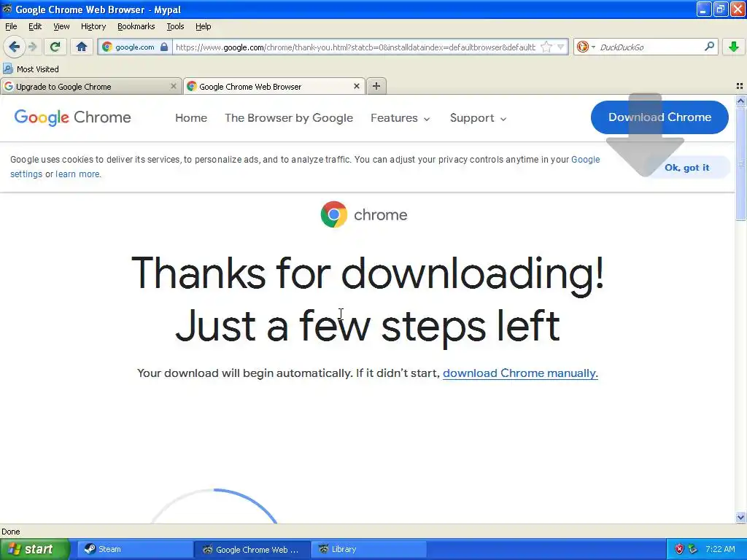Click the Google Chrome logo in header
Screen dimensions: 747x560
[x=72, y=117]
